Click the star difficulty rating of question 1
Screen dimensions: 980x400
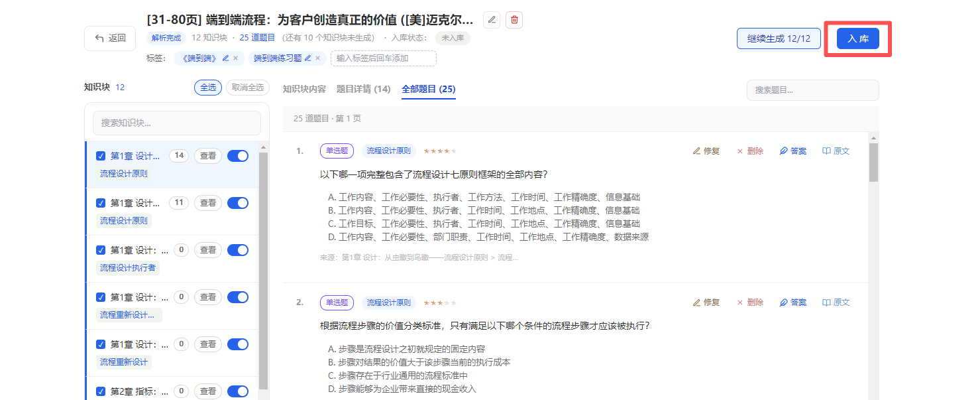point(440,151)
